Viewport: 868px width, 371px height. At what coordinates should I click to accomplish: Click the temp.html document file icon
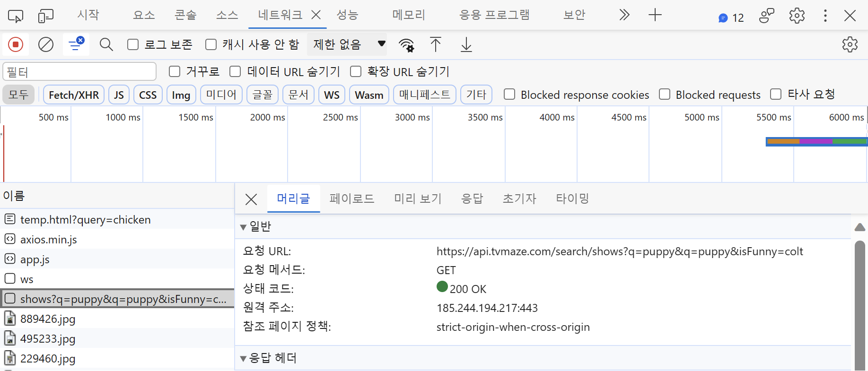click(10, 219)
